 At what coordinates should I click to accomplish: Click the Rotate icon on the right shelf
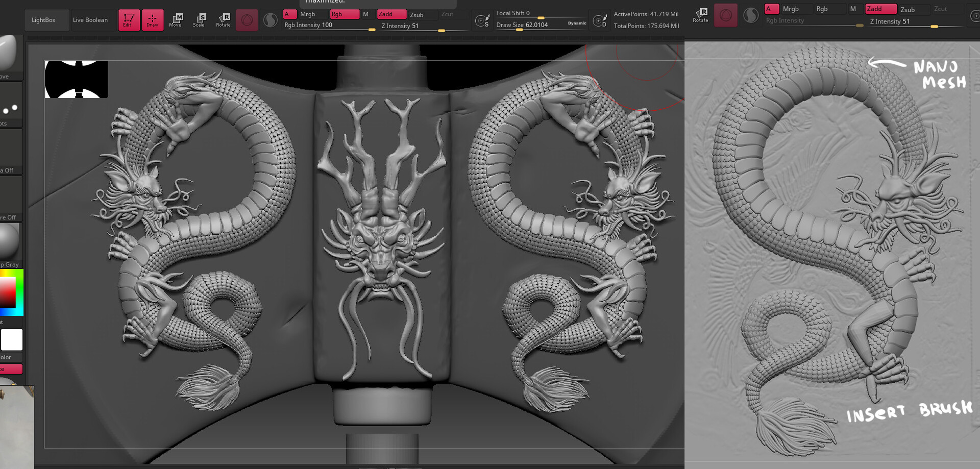(700, 14)
